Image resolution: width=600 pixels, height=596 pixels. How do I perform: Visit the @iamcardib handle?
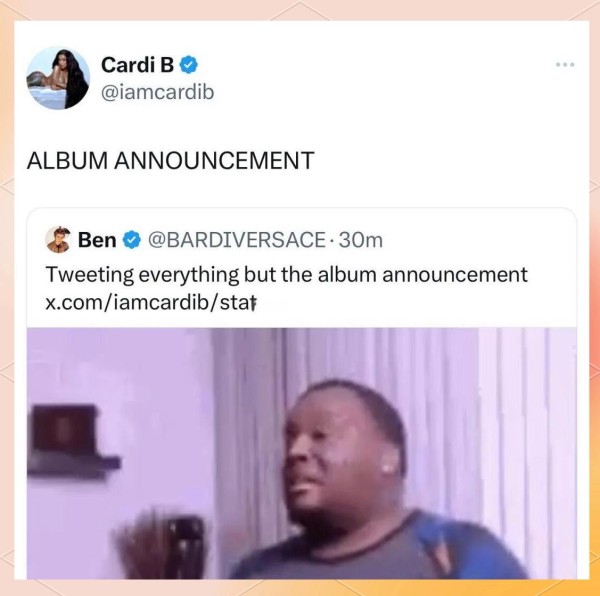pos(157,93)
